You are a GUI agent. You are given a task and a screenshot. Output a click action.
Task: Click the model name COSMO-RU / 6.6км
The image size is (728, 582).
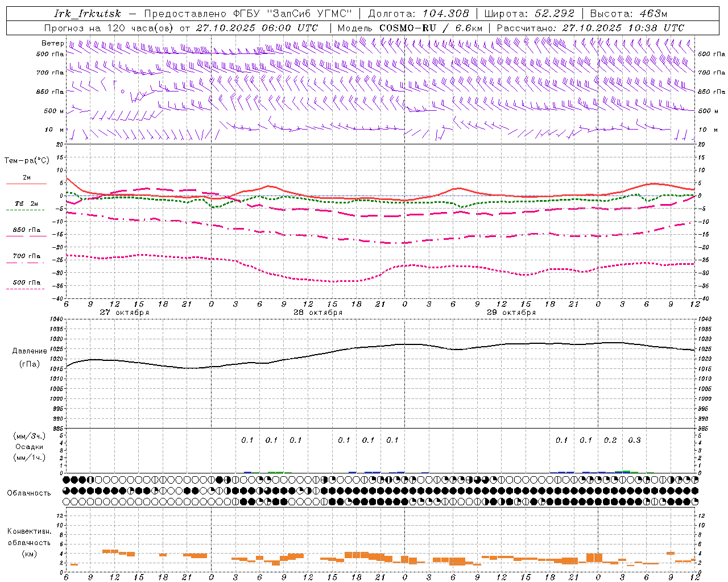coord(431,28)
